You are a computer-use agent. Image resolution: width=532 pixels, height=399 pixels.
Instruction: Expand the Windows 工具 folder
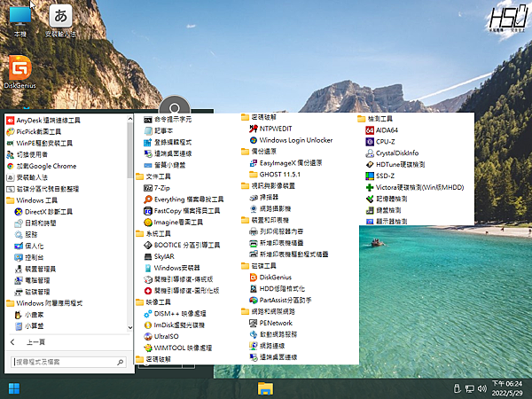tap(35, 200)
